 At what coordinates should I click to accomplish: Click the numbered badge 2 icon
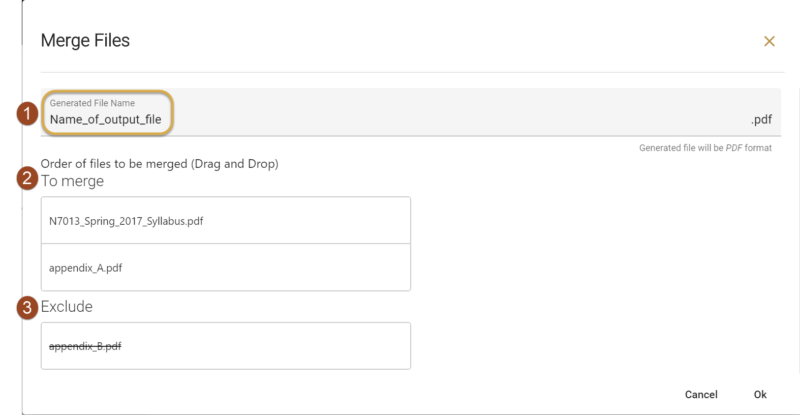click(28, 178)
